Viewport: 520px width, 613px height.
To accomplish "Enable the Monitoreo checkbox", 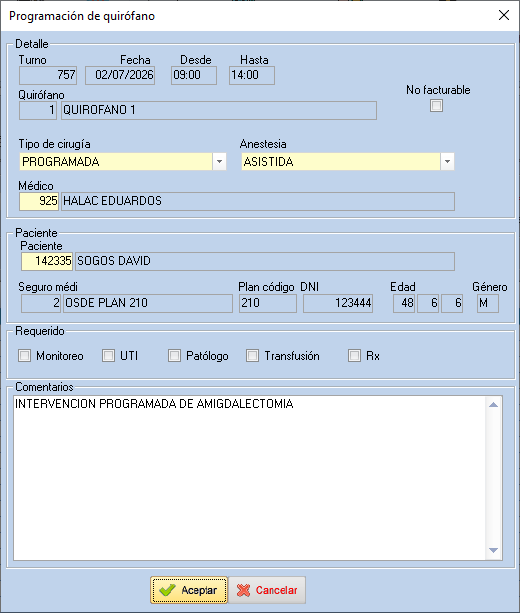I will [x=25, y=356].
